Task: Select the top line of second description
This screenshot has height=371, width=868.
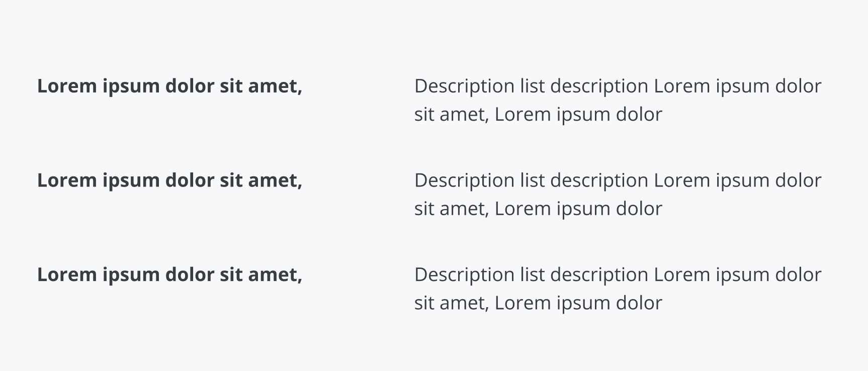Action: coord(618,180)
